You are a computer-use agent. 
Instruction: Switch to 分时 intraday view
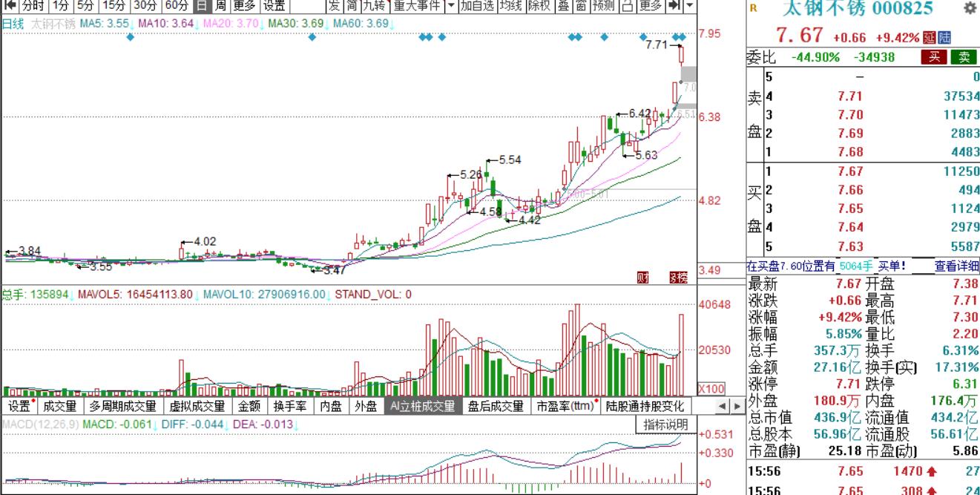(33, 6)
